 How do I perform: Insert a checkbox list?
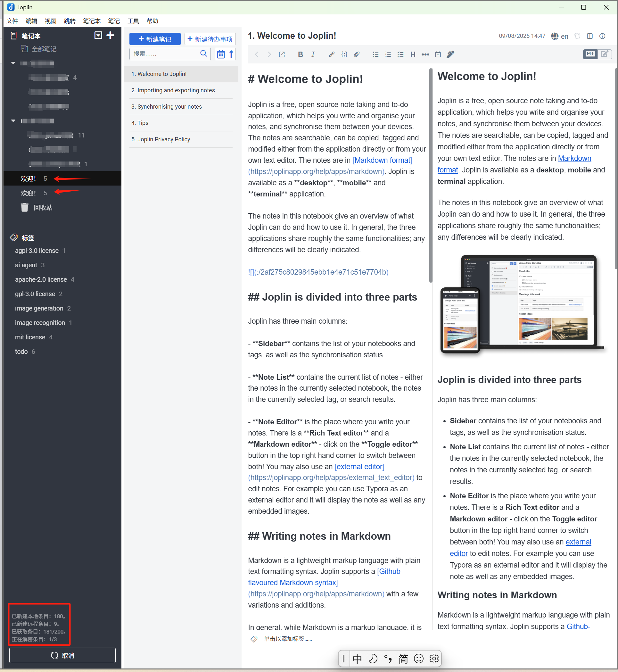pos(400,54)
